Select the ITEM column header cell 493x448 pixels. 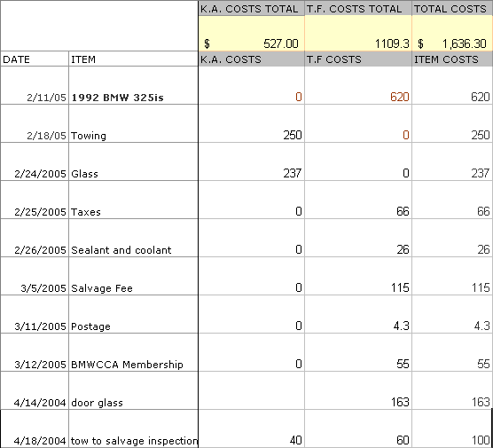[x=133, y=59]
